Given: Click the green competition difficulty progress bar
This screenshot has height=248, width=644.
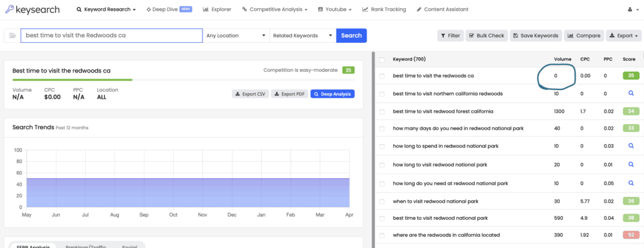Looking at the screenshot, I should coord(72,80).
